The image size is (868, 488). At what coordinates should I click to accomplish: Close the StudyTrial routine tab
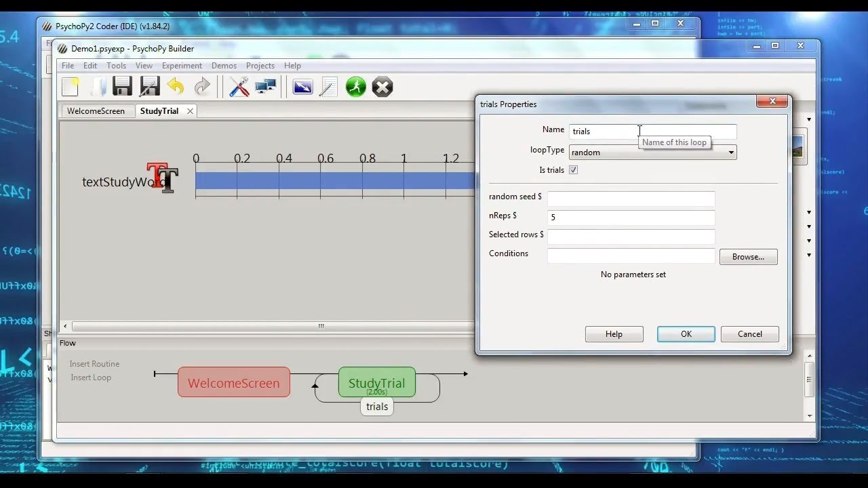click(190, 111)
